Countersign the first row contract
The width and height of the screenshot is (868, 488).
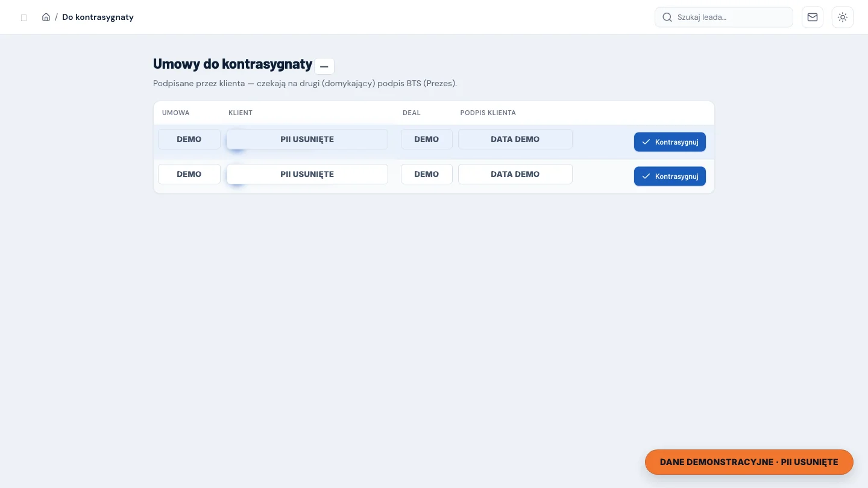tap(670, 142)
